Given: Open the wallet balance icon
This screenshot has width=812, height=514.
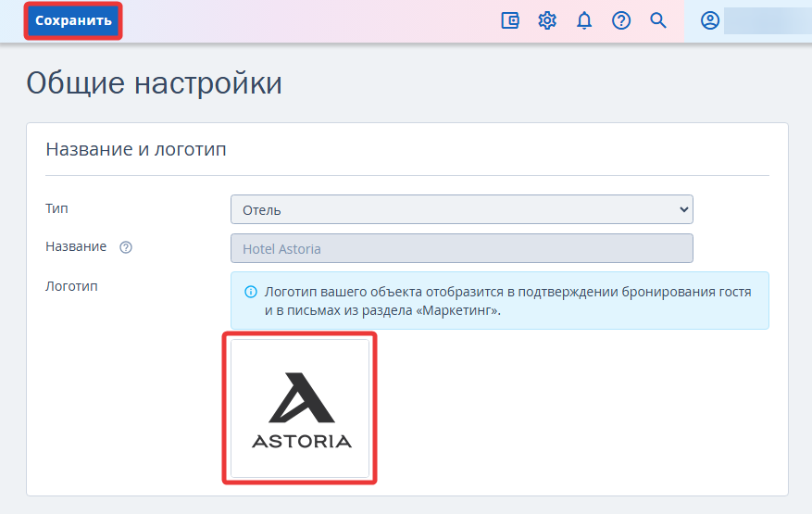Looking at the screenshot, I should point(510,20).
